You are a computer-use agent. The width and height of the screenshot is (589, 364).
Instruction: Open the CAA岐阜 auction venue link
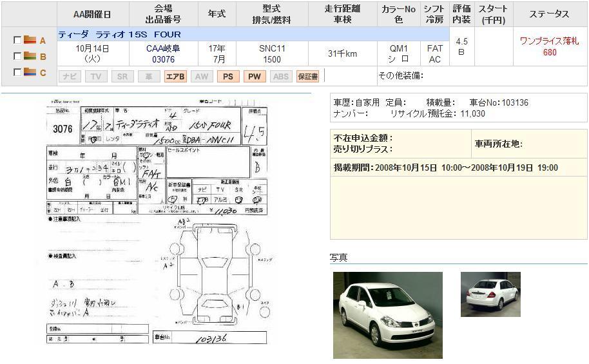pyautogui.click(x=163, y=48)
